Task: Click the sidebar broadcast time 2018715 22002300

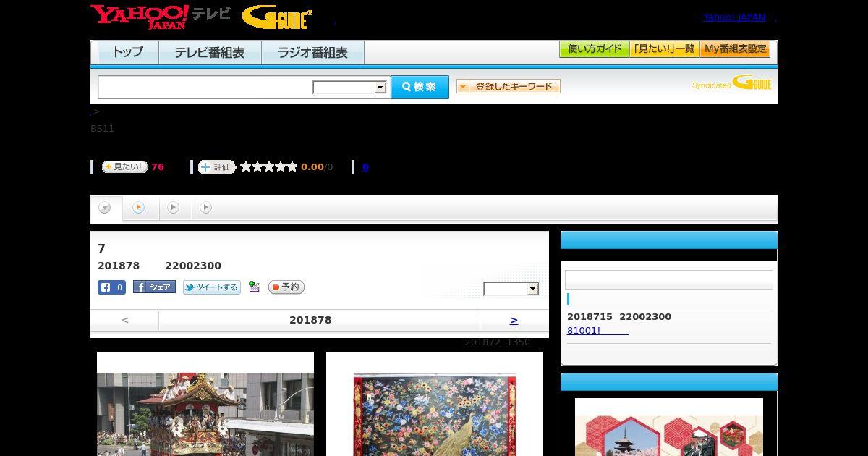Action: pyautogui.click(x=619, y=317)
